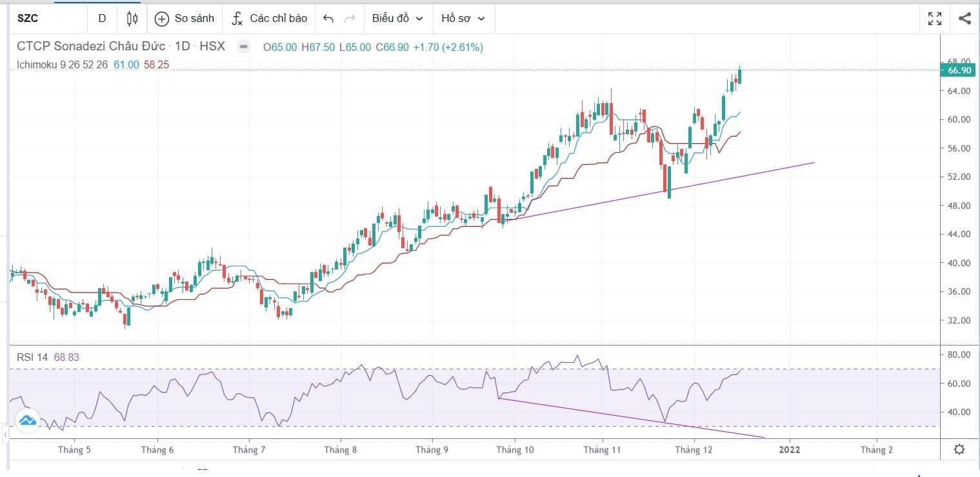Click the So sánh compare button
Screen dimensions: 980x477
point(185,18)
